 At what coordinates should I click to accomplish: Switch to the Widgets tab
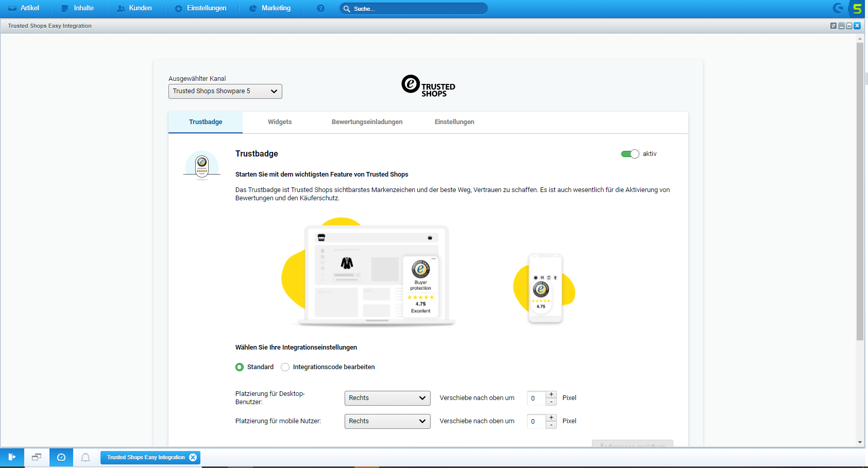pyautogui.click(x=280, y=122)
